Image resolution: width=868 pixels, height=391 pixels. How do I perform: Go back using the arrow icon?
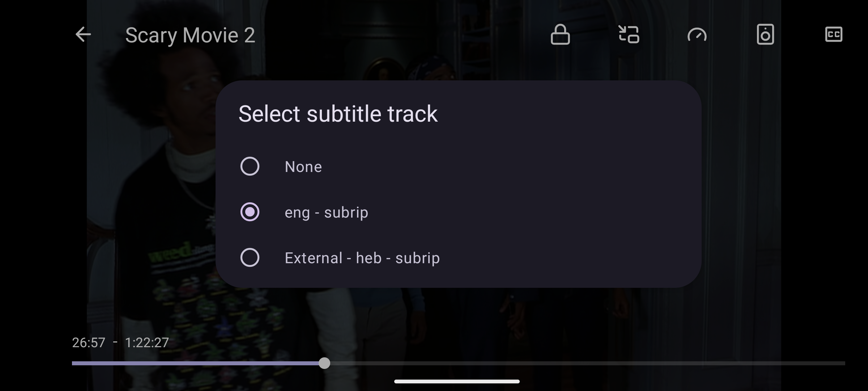tap(82, 34)
